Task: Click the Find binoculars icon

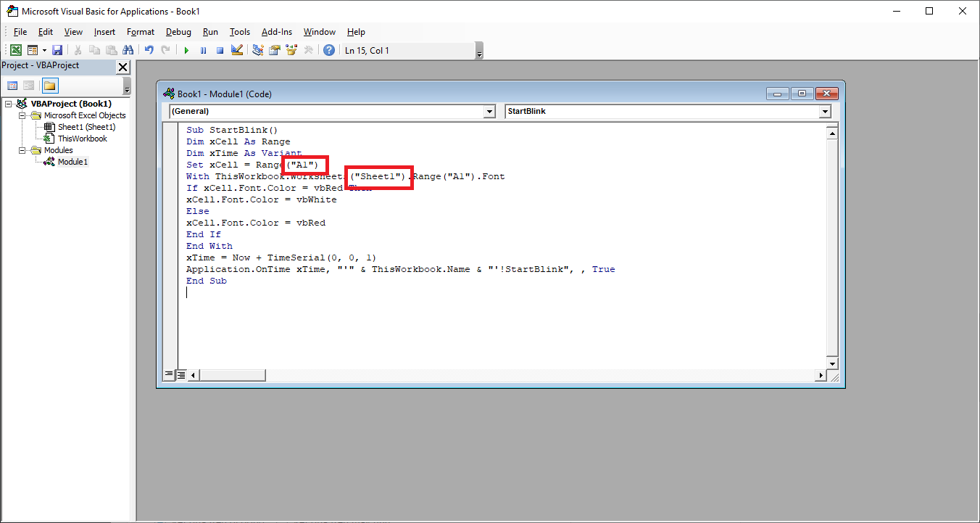Action: [128, 50]
